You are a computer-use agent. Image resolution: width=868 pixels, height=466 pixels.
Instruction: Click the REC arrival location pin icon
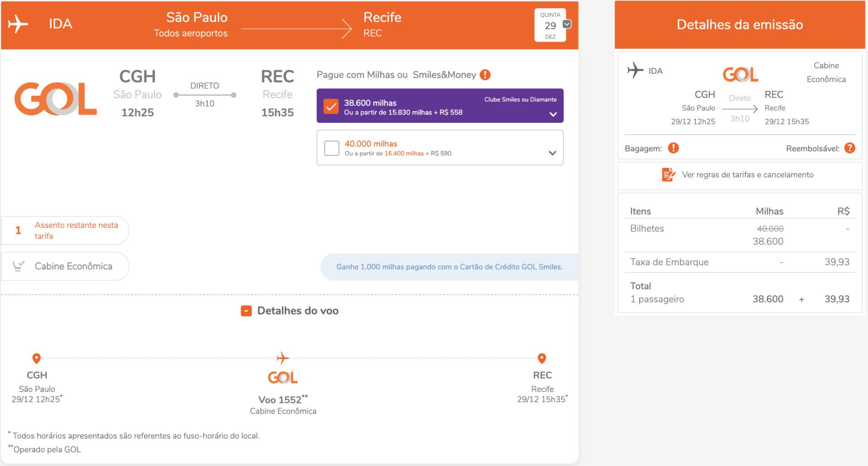click(x=542, y=358)
